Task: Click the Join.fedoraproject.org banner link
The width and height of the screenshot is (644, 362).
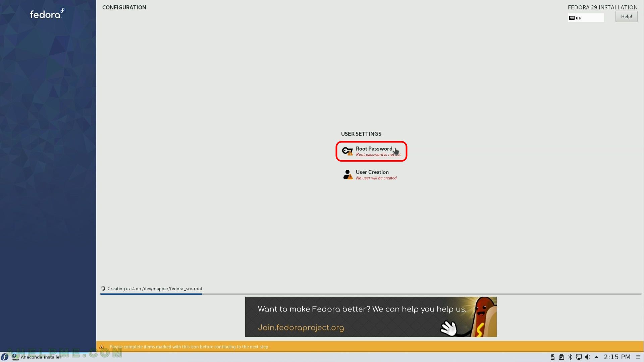Action: coord(301,327)
